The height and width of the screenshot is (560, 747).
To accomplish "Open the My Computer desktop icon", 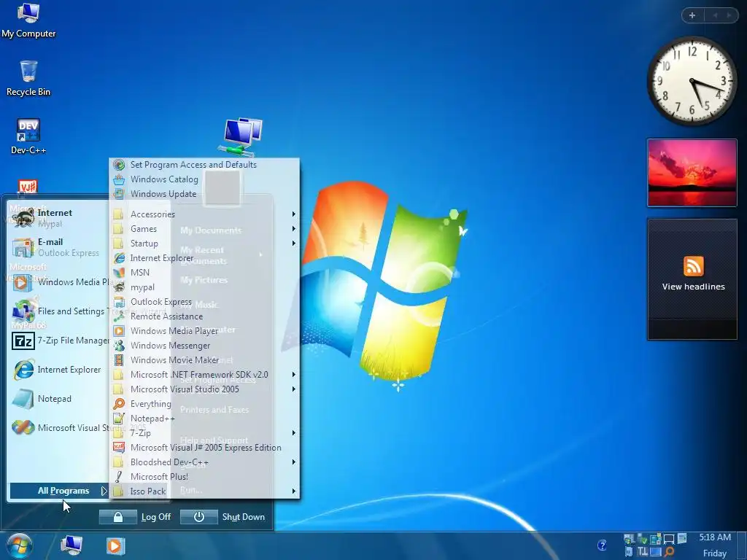I will [28, 21].
